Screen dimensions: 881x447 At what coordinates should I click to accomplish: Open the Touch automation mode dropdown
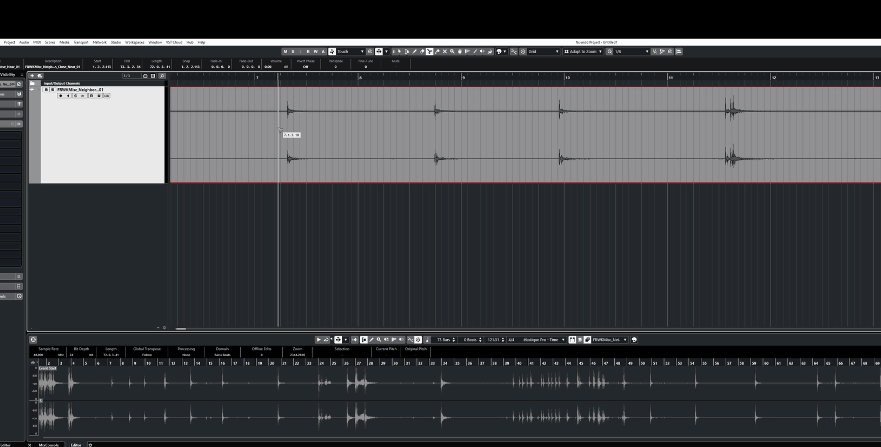351,51
